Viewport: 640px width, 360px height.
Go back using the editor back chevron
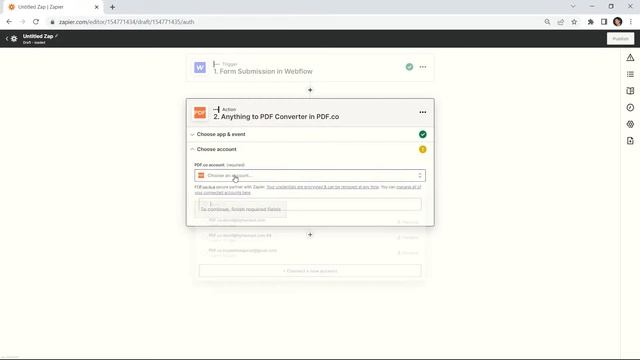tap(7, 39)
